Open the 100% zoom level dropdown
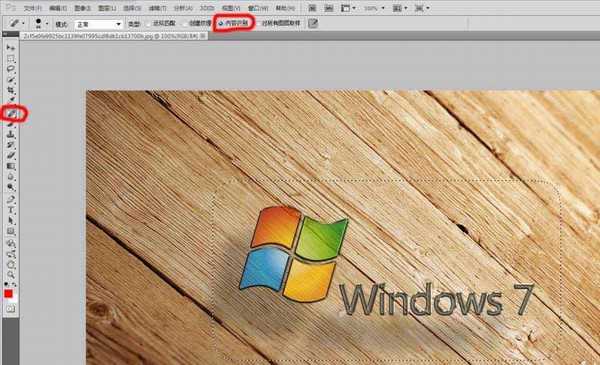The width and height of the screenshot is (600, 365). [x=373, y=8]
